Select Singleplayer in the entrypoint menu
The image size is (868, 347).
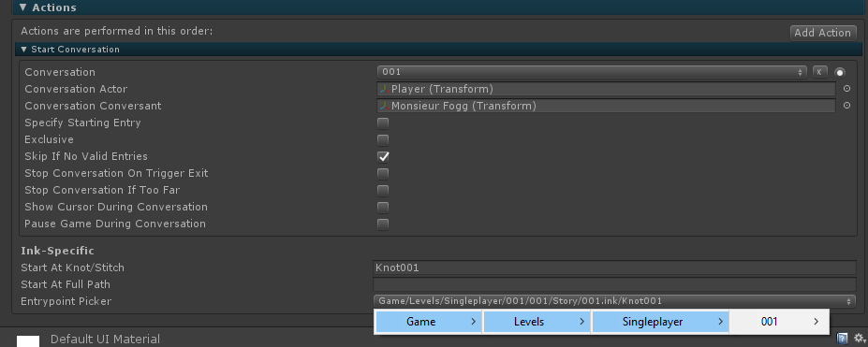click(660, 322)
